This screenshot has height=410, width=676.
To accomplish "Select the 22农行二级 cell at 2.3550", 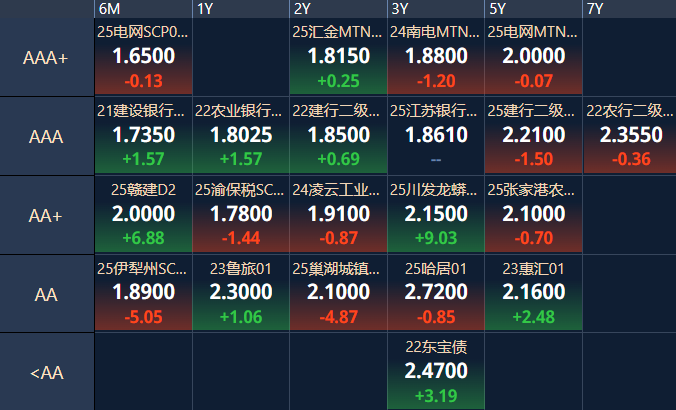I will [629, 135].
